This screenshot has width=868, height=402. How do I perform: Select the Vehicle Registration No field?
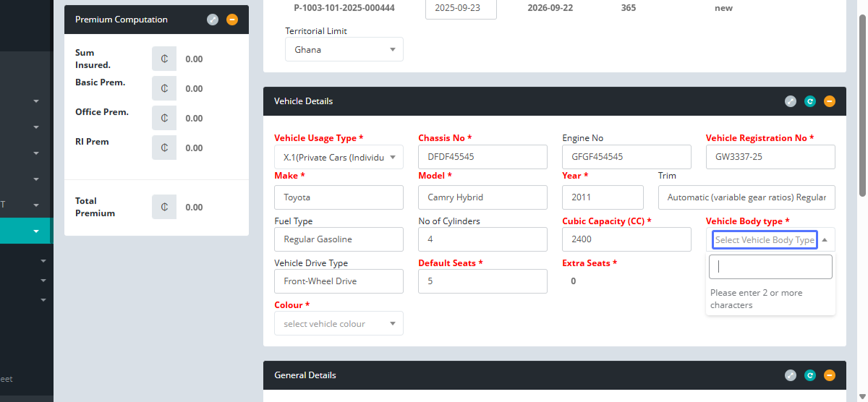pyautogui.click(x=770, y=157)
